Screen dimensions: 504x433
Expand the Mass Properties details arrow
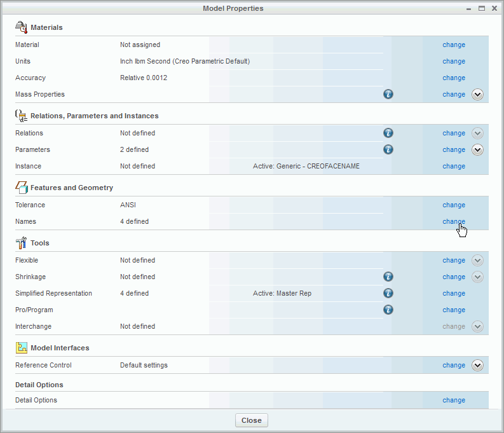point(478,94)
